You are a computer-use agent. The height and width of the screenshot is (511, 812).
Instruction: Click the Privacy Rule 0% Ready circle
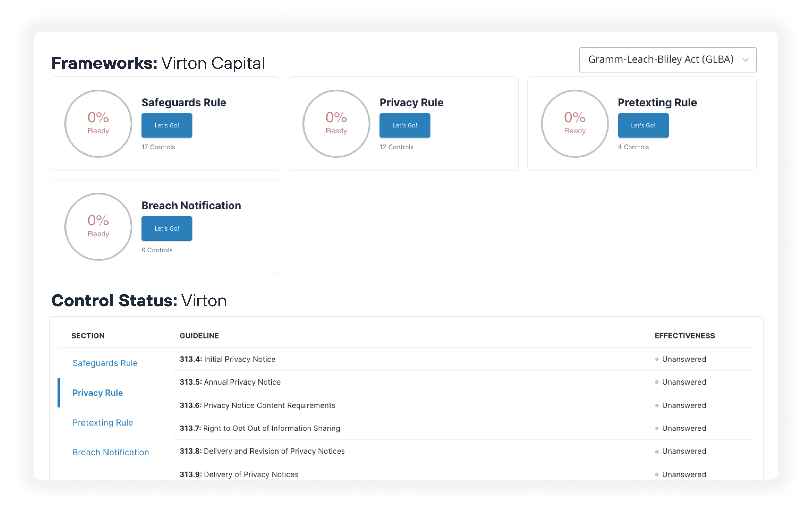point(336,123)
